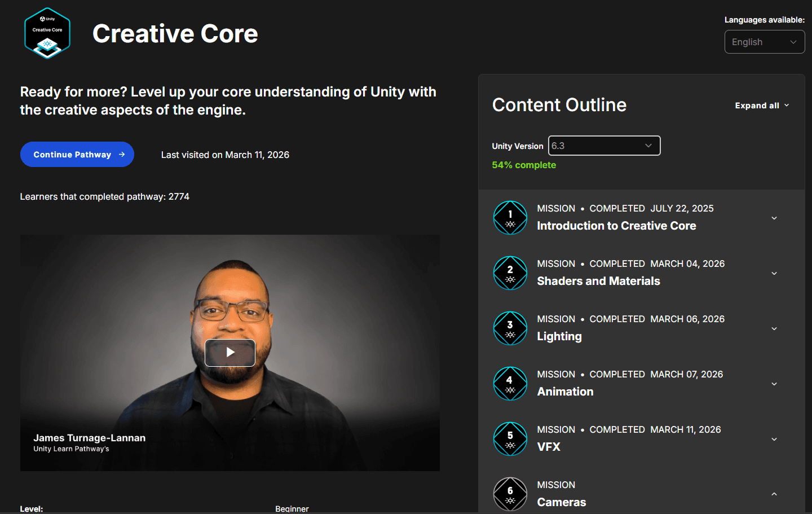
Task: Play the James Turnage-Lannan intro video
Action: [x=230, y=353]
